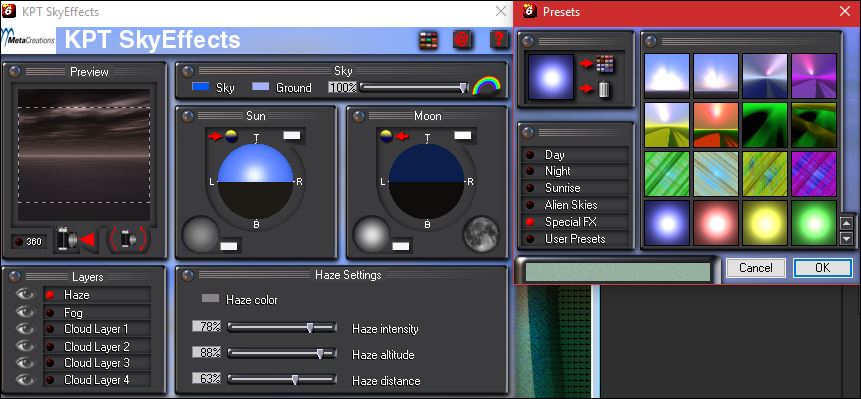Select the Fog layer
The height and width of the screenshot is (399, 861).
tap(97, 312)
